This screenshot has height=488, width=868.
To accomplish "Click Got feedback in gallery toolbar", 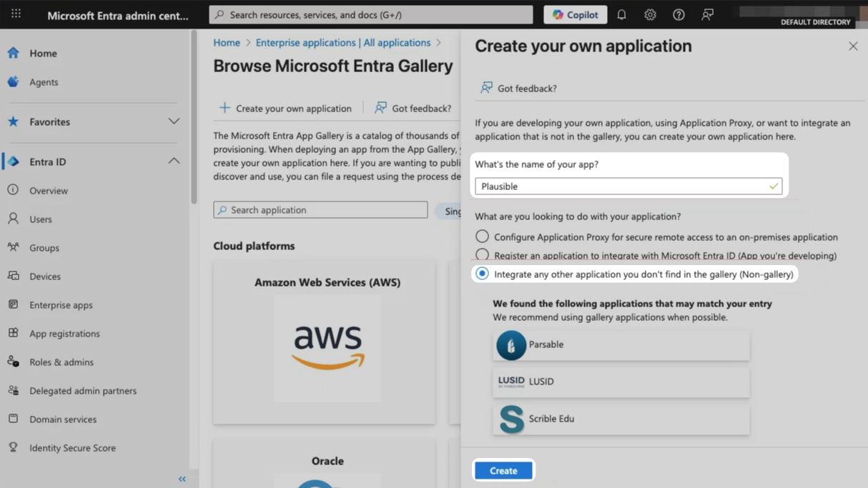I will click(413, 108).
